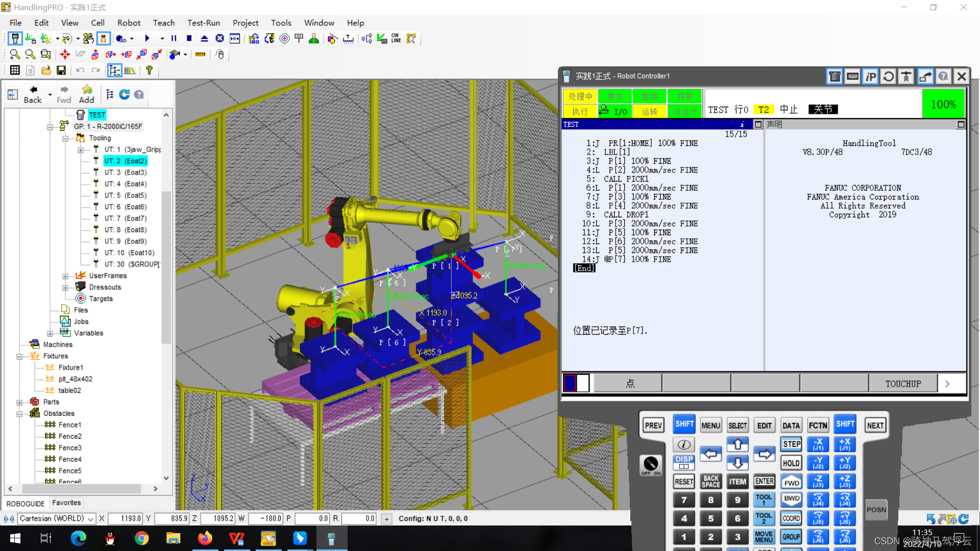Toggle COORD key on pendant
Image resolution: width=980 pixels, height=551 pixels.
tap(791, 518)
